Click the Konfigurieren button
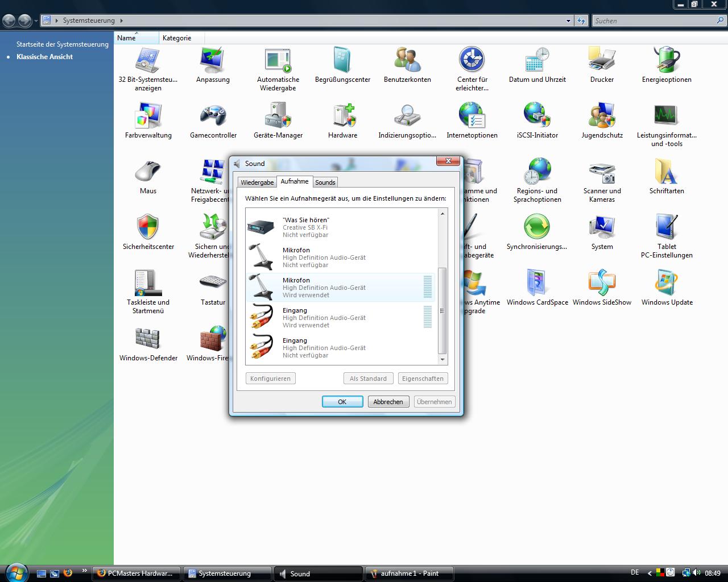This screenshot has height=582, width=728. pos(271,379)
